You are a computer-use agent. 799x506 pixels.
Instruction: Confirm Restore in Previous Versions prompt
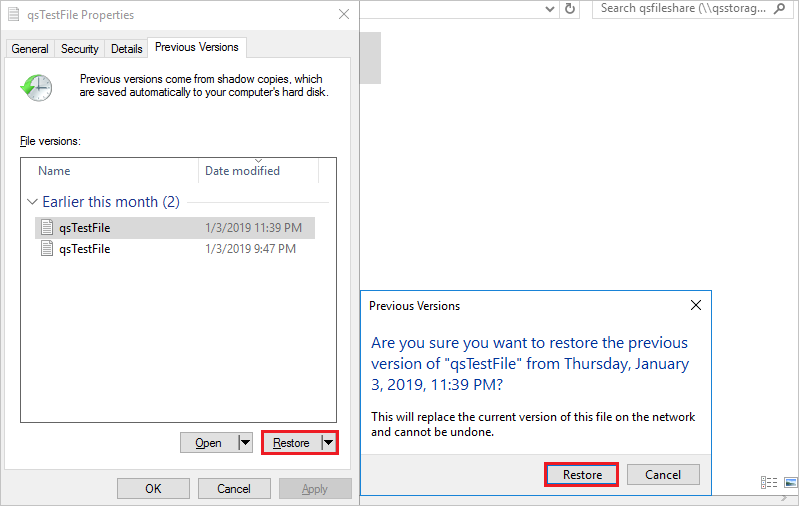coord(581,474)
